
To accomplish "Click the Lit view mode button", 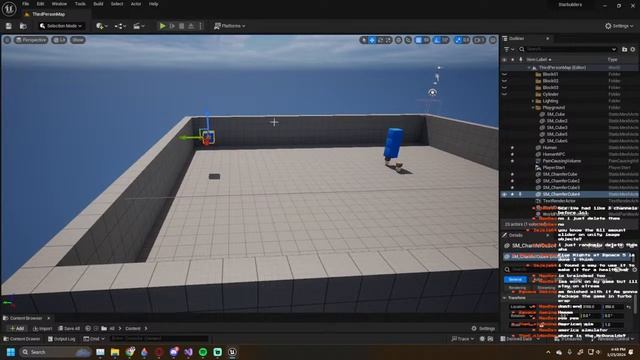I will (59, 40).
